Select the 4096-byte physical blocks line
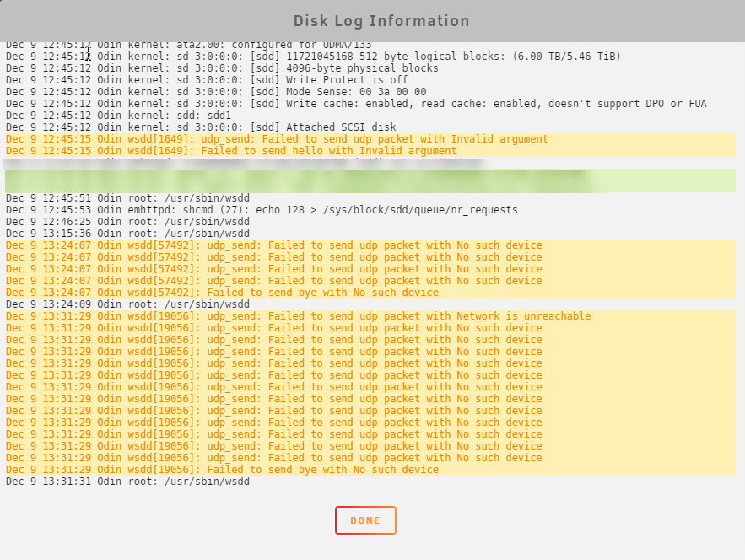Screen dimensions: 745x560 coord(222,68)
